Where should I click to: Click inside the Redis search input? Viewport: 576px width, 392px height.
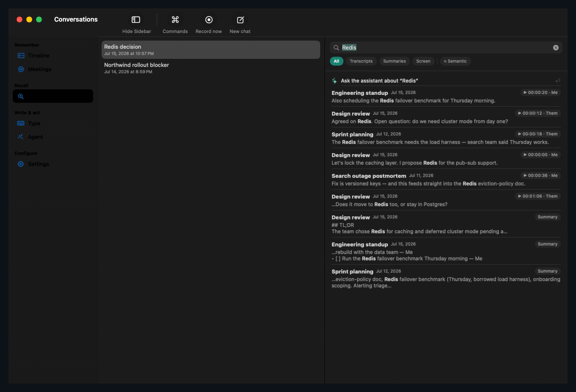[445, 48]
